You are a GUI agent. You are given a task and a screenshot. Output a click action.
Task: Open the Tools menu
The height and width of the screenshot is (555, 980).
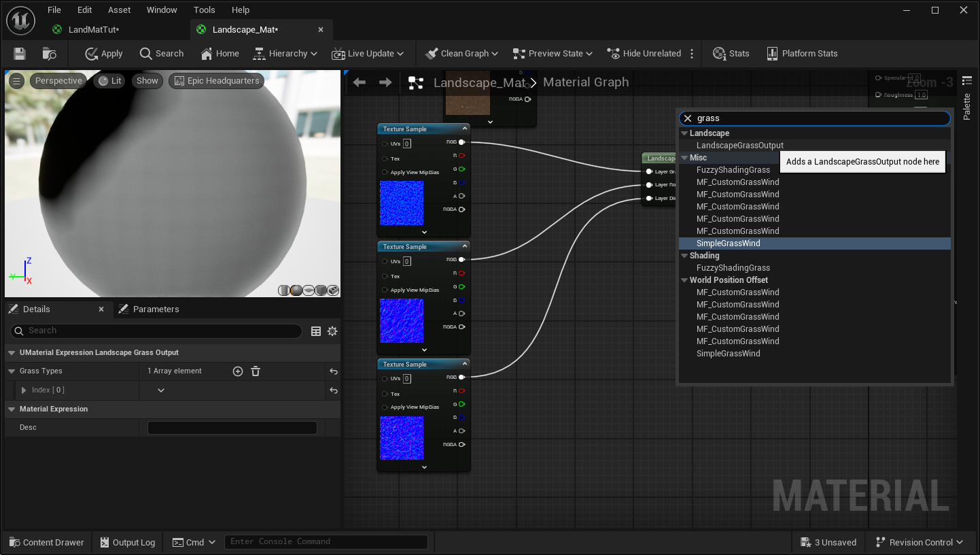pos(204,10)
